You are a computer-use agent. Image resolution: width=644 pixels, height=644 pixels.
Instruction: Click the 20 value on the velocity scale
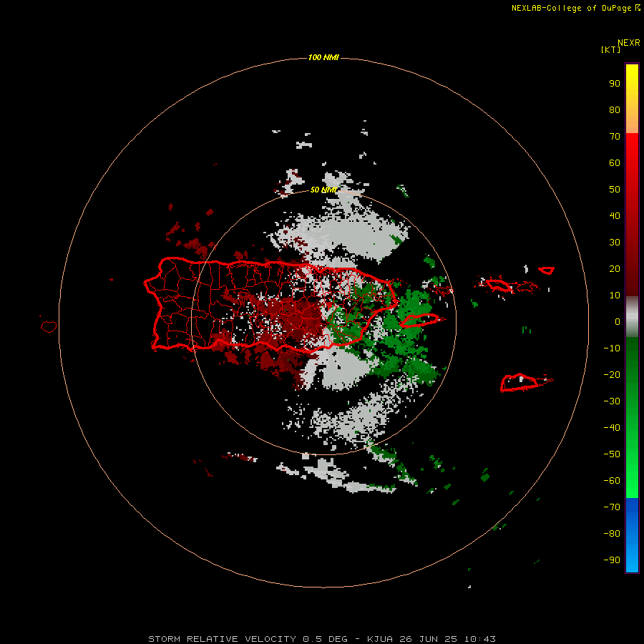pyautogui.click(x=615, y=268)
